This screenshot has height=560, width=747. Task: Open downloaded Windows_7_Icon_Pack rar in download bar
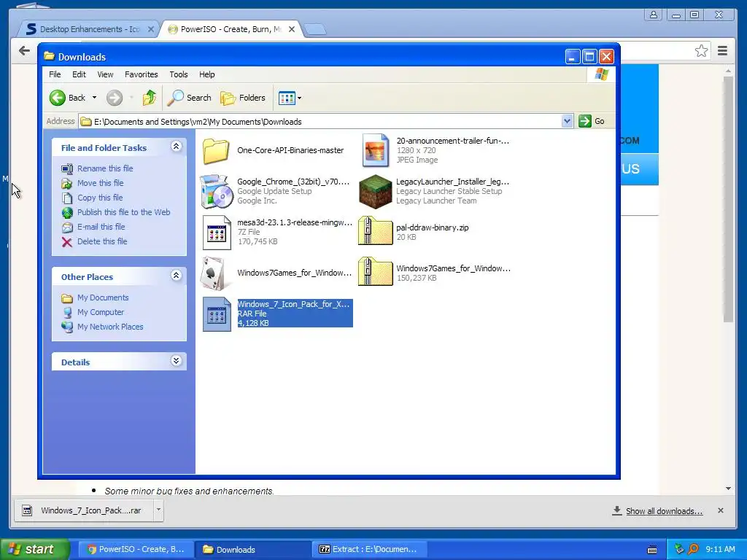coord(83,510)
